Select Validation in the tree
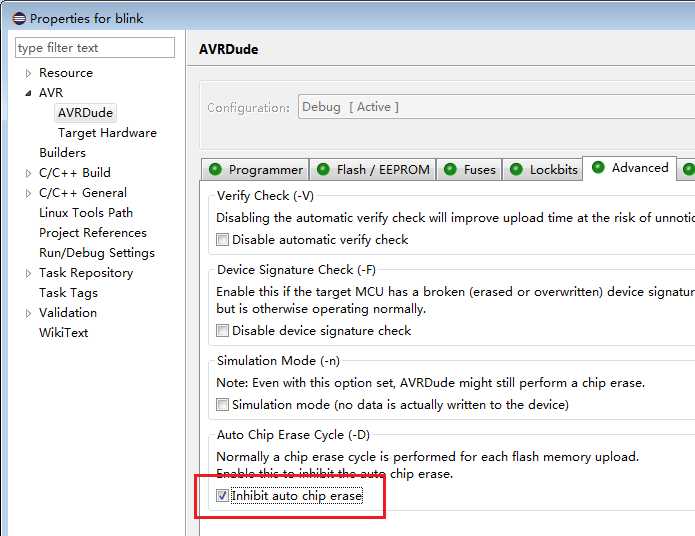 pos(68,313)
